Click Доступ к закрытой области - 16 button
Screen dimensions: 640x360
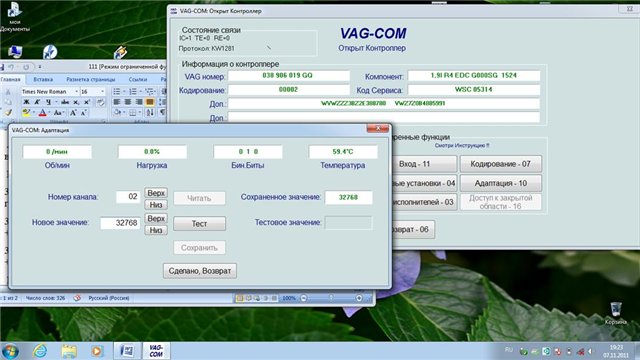(x=501, y=202)
